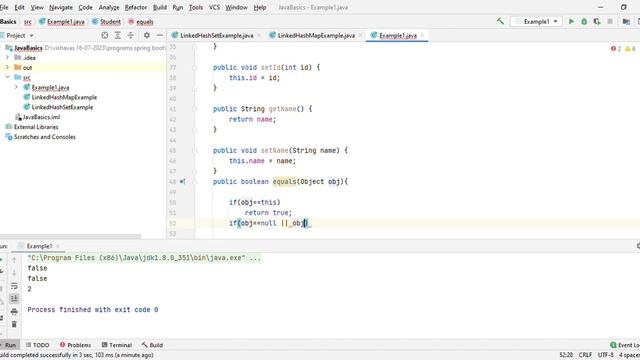The image size is (640, 360).
Task: Click the 'Process finished with exit code 0' line
Action: click(93, 310)
